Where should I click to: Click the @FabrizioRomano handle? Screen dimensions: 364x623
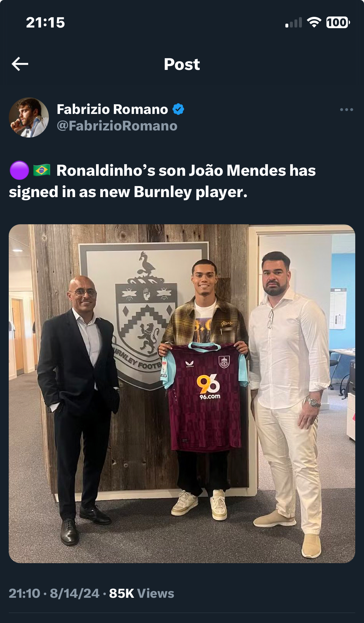[117, 126]
